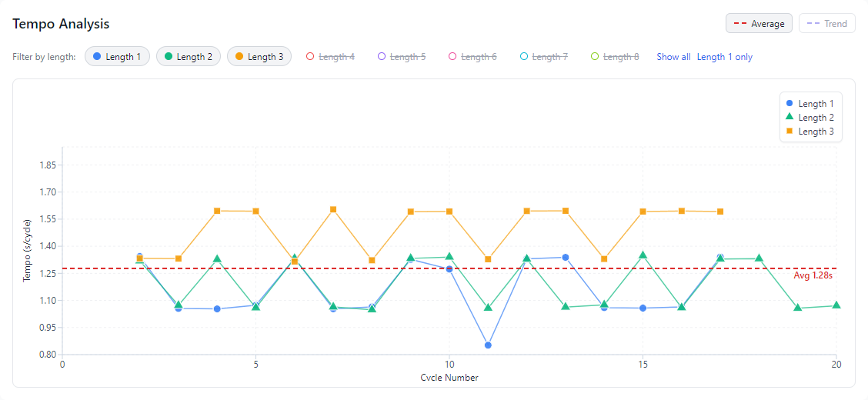Enable the Length 8 filter
The width and height of the screenshot is (868, 400).
click(x=614, y=56)
